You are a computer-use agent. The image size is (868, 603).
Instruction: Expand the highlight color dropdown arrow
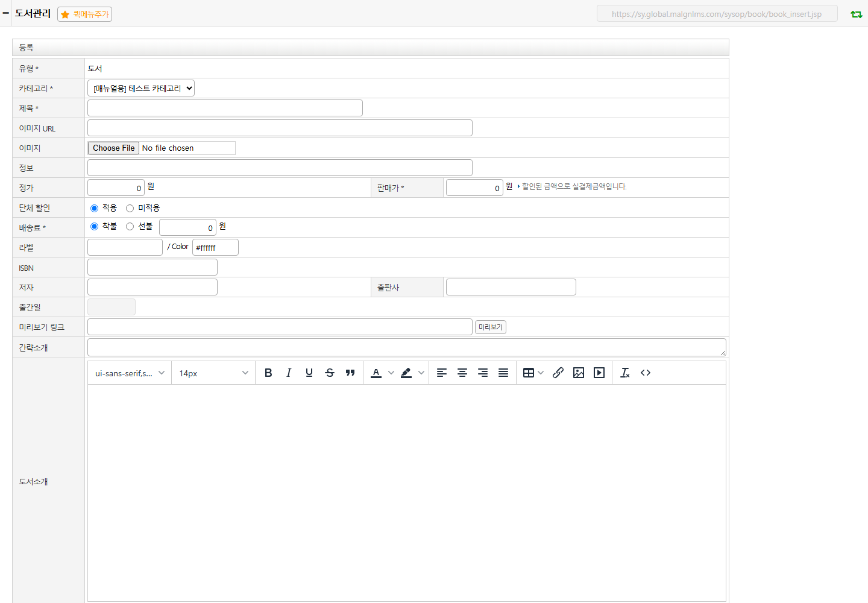(421, 373)
